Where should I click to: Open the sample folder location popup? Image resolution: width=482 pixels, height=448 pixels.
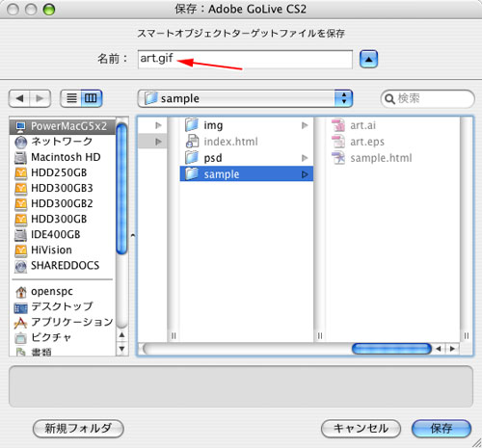(x=245, y=98)
